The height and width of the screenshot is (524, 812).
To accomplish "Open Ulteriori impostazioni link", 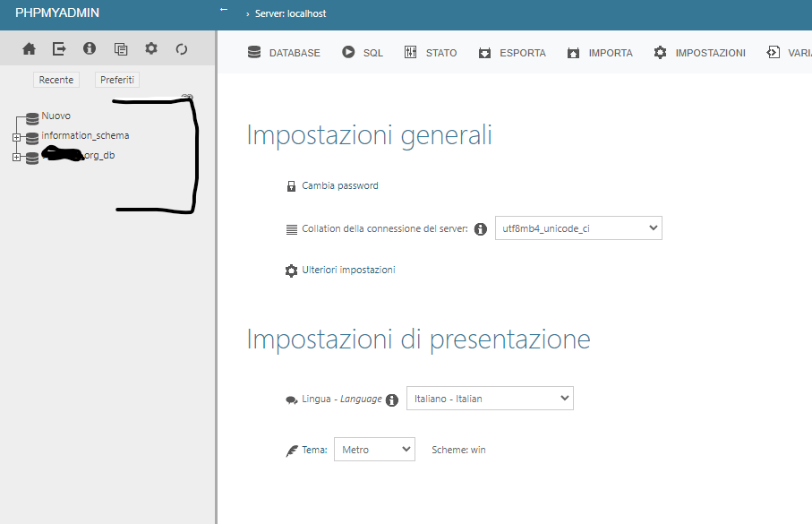I will tap(347, 271).
